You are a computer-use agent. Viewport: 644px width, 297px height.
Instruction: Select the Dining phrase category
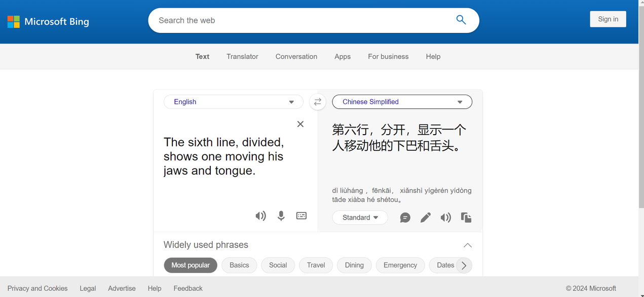(354, 265)
